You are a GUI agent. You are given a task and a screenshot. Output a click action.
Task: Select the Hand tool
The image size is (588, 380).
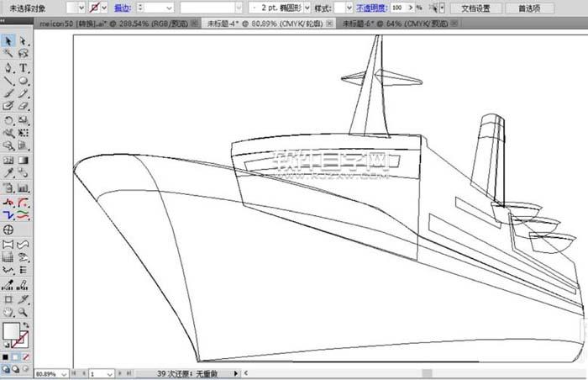pos(8,312)
